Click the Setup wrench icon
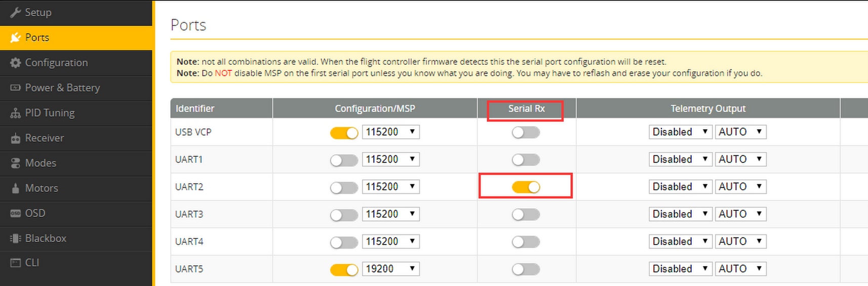Screen dimensions: 868x286 click(16, 12)
